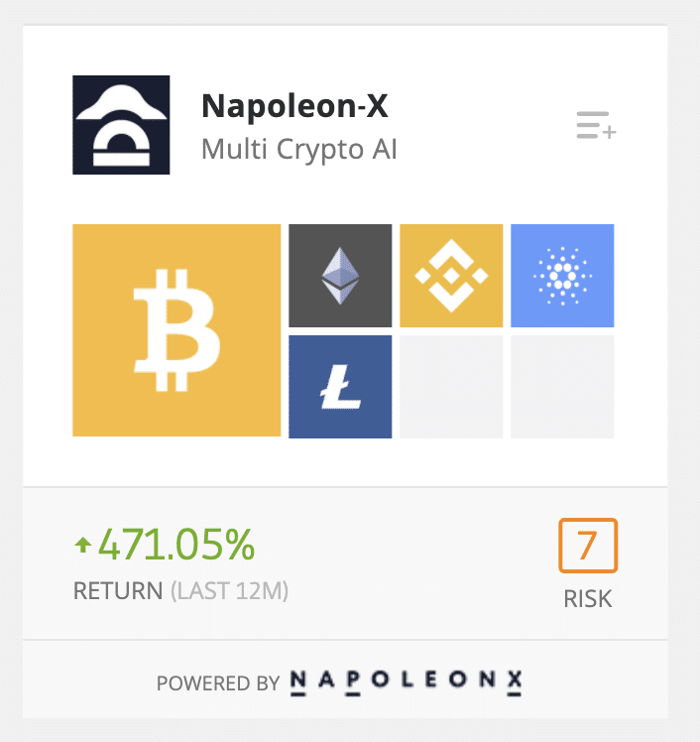Screen dimensions: 700x742
Task: Select the Bitcoin tile
Action: pos(176,330)
